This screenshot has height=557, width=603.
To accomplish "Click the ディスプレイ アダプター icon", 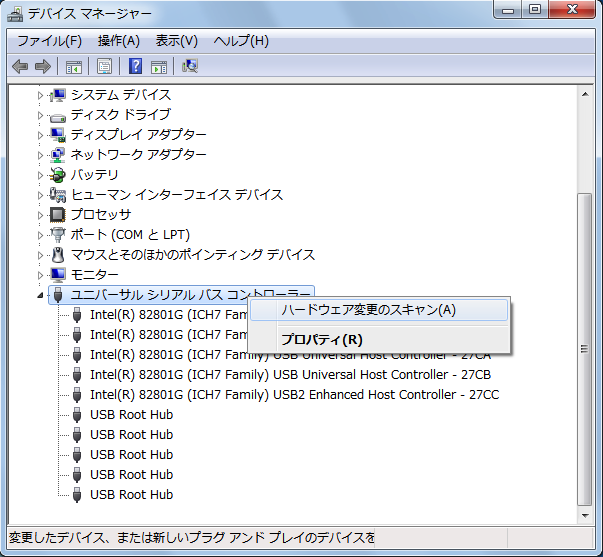I will (58, 135).
